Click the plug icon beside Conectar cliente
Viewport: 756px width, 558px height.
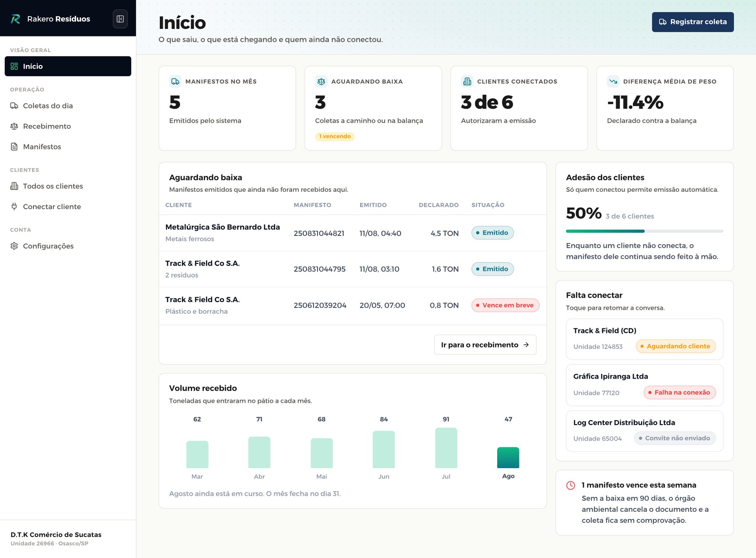pyautogui.click(x=14, y=206)
